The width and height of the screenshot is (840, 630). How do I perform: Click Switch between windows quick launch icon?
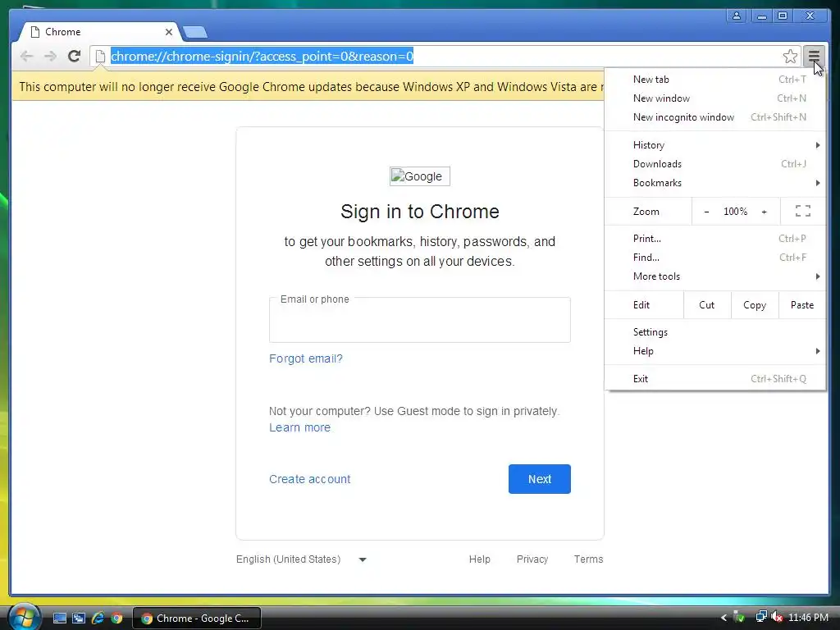click(79, 619)
